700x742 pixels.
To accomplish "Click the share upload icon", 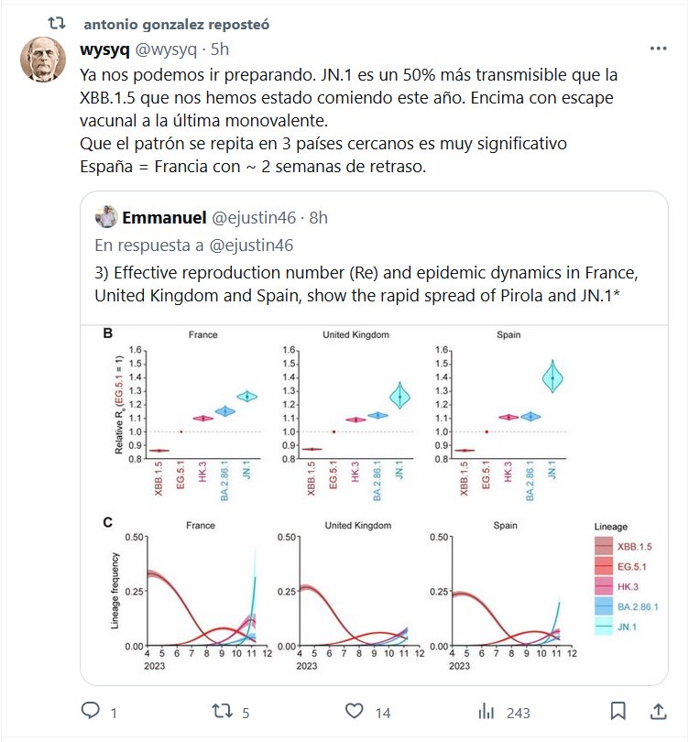I will tap(657, 712).
